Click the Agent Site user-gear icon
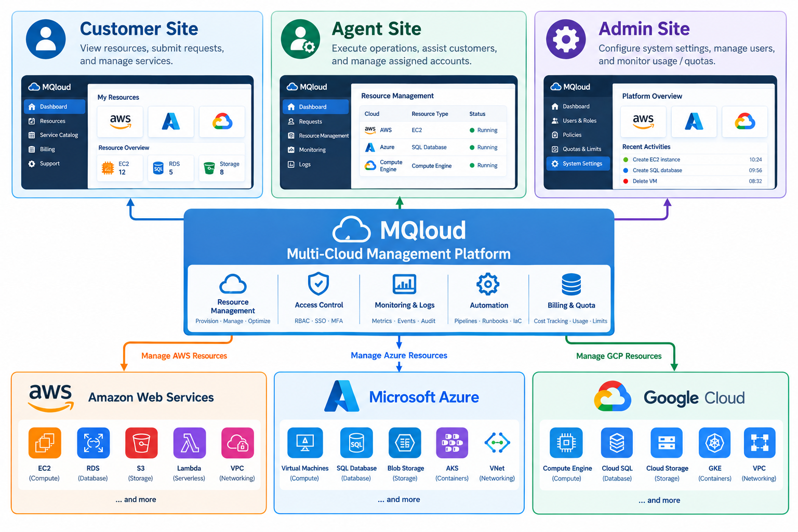 pos(300,39)
